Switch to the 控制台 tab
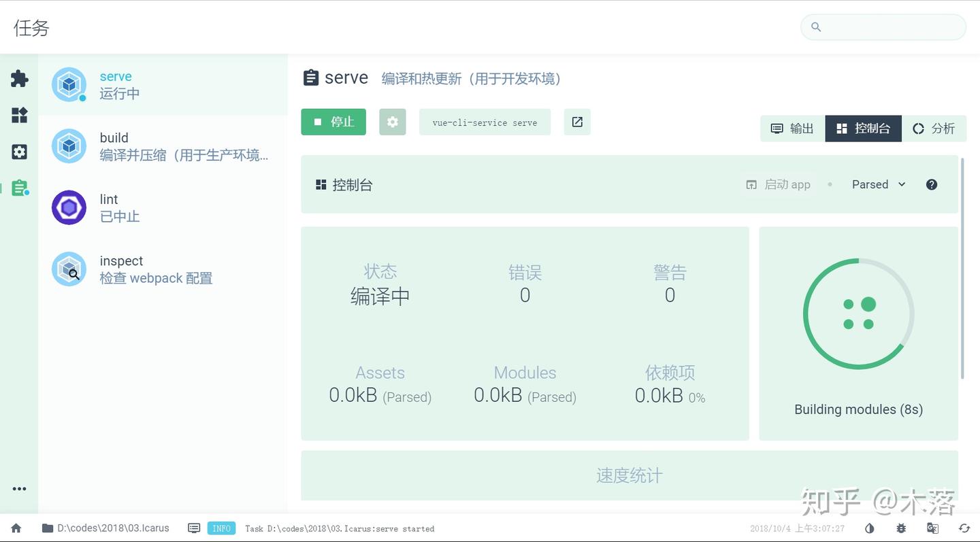 pos(863,129)
